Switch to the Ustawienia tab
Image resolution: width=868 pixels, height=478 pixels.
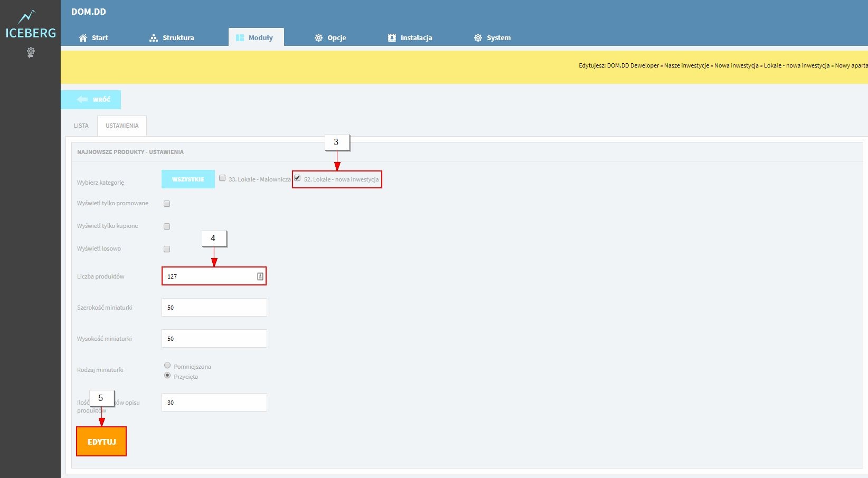(122, 126)
